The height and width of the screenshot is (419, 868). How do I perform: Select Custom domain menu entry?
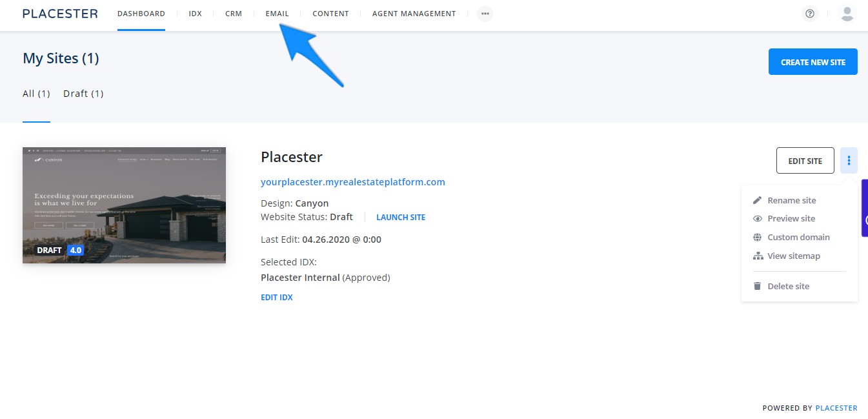coord(800,237)
